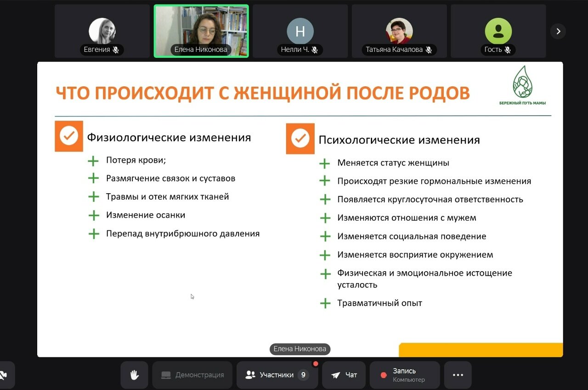The width and height of the screenshot is (588, 390).
Task: Start screen sharing with Демонстрация
Action: [x=192, y=375]
